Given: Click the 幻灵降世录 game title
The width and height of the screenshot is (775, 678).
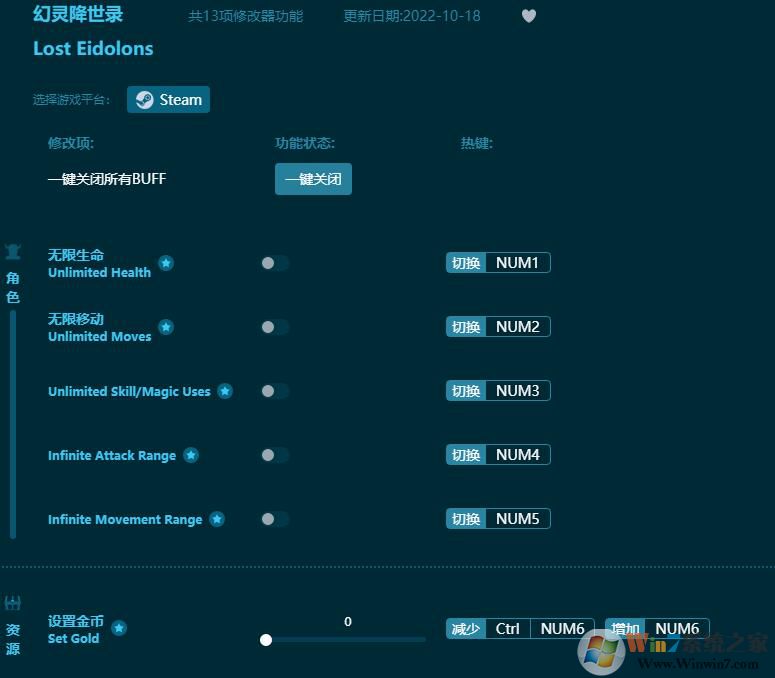Looking at the screenshot, I should coord(78,14).
